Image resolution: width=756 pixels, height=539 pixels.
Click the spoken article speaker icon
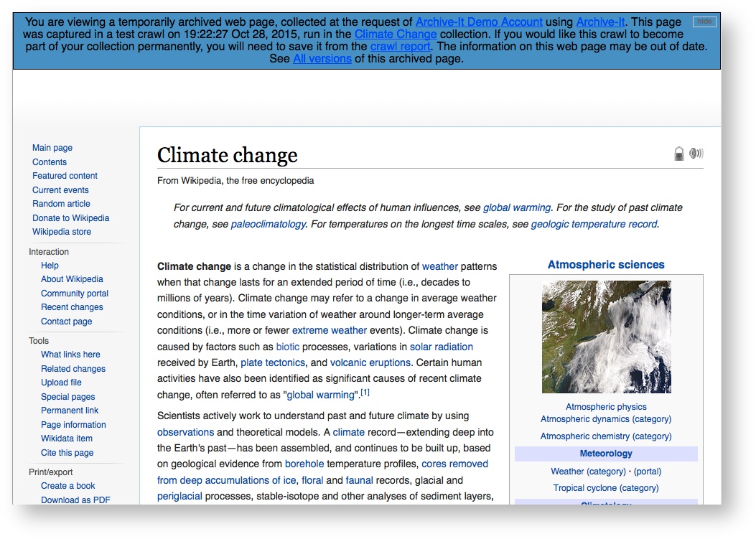click(x=696, y=153)
